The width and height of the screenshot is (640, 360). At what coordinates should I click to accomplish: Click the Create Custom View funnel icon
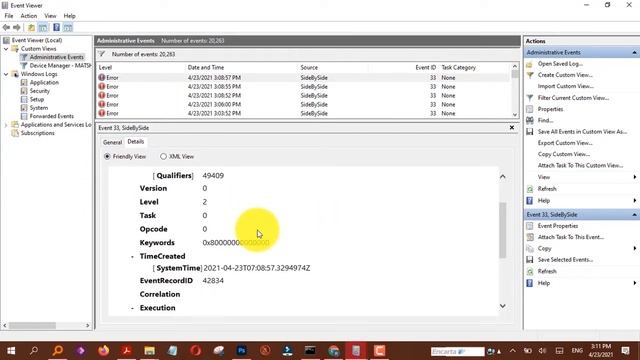pos(529,75)
